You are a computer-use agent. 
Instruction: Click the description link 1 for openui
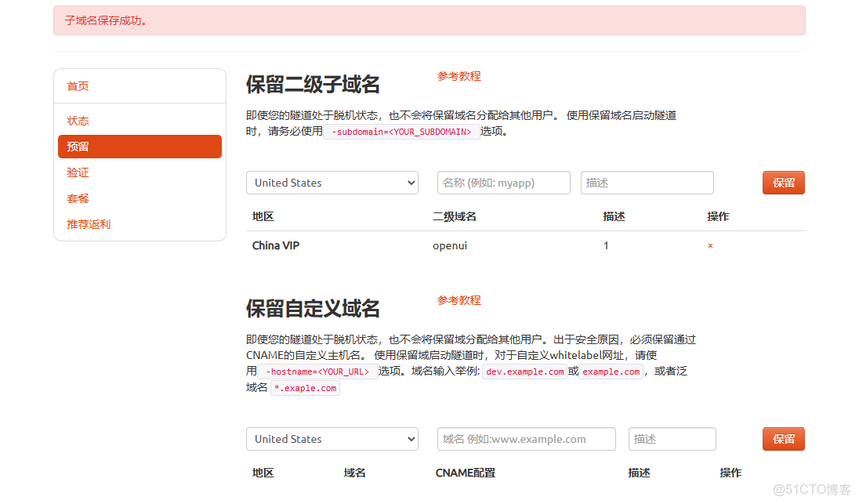point(605,245)
